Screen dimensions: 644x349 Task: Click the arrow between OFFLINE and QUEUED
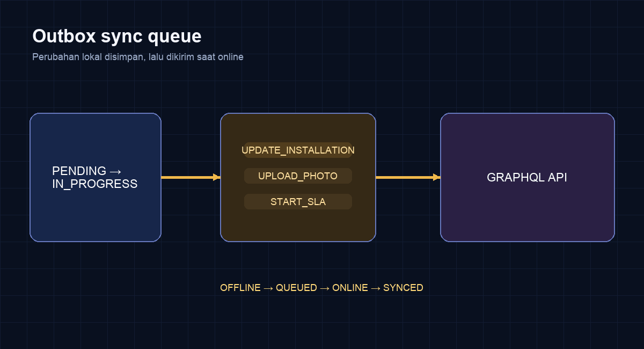(x=268, y=288)
